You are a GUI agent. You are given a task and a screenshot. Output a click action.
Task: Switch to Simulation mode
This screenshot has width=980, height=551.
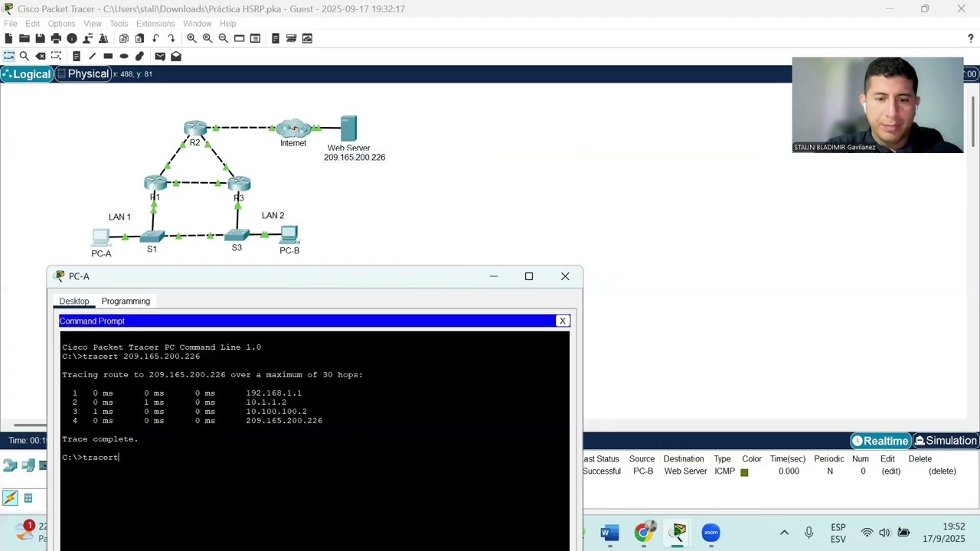946,441
